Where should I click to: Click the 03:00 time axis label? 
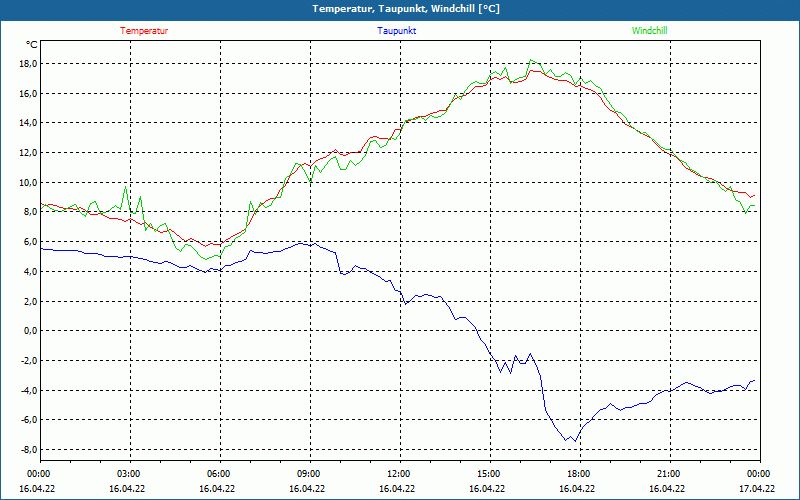(x=128, y=473)
